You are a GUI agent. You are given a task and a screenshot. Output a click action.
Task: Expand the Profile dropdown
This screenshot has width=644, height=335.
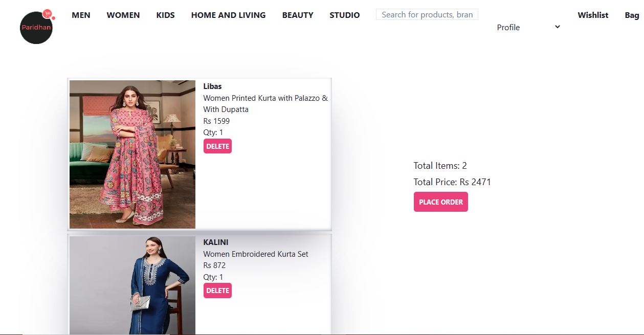[529, 27]
